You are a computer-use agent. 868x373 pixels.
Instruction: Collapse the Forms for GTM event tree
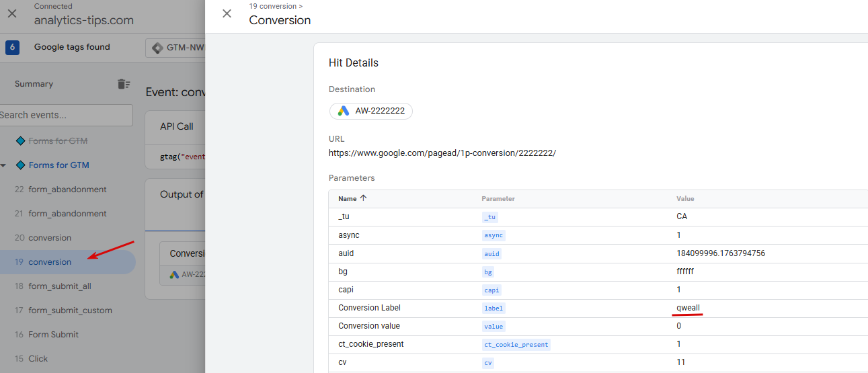coord(5,165)
